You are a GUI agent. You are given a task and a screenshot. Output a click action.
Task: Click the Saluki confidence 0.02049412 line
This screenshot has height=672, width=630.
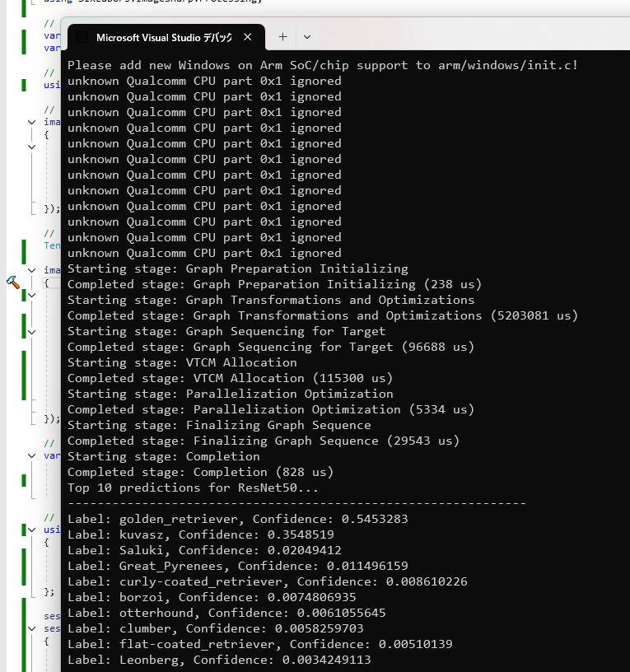tap(204, 550)
